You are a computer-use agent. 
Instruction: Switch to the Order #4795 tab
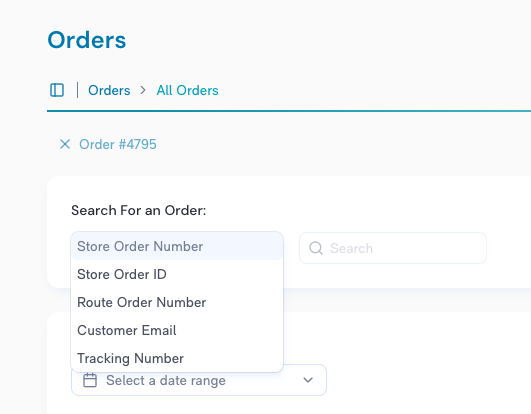pyautogui.click(x=118, y=144)
